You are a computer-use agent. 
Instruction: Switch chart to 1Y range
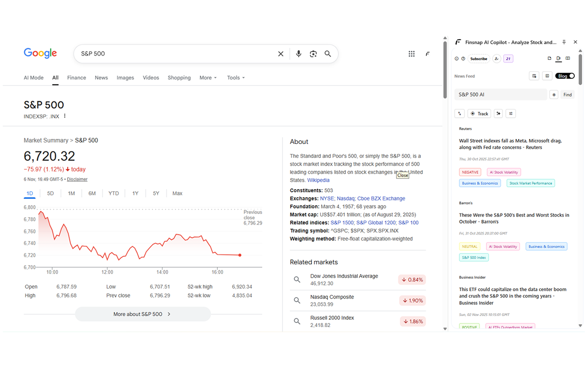[135, 193]
